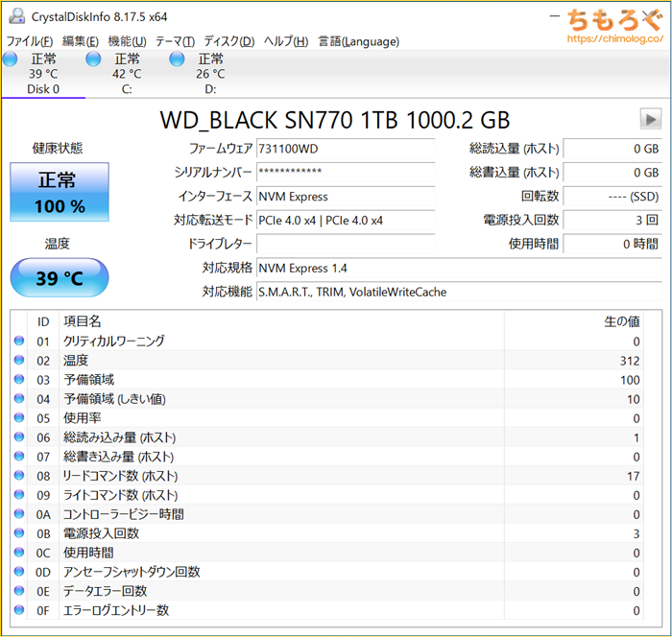Select the コントローラービジー時間 attribute name
Viewport: 672px width, 637px height.
point(124,514)
